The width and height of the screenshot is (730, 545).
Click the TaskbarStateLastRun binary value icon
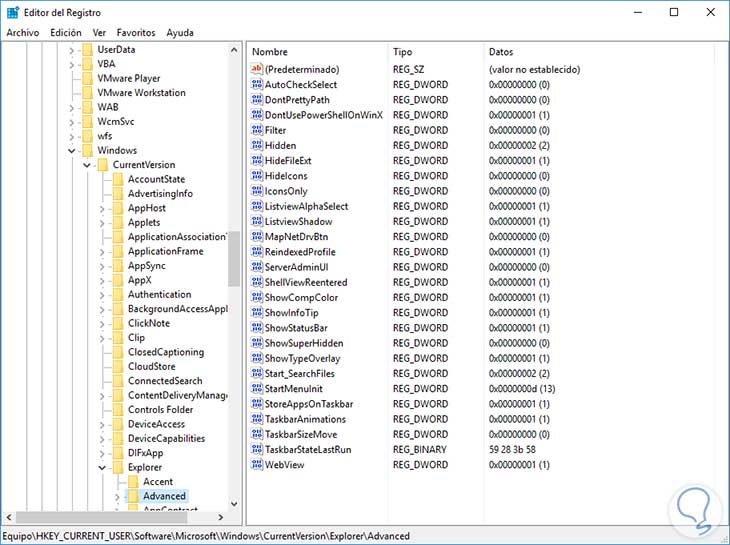pyautogui.click(x=257, y=449)
